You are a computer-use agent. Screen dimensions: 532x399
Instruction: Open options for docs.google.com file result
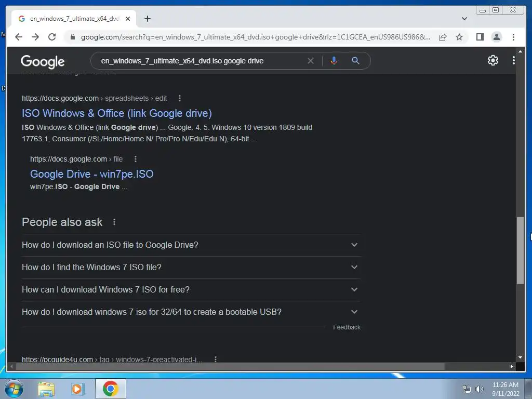(136, 159)
